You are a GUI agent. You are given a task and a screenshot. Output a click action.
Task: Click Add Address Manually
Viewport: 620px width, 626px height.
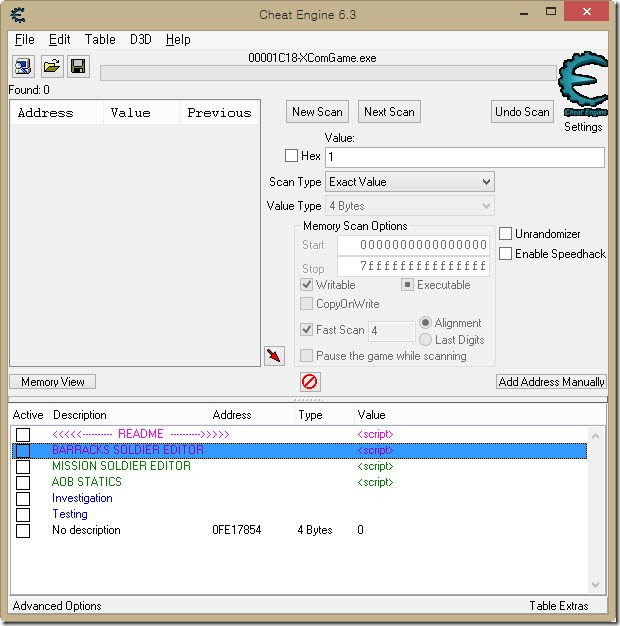coord(551,382)
